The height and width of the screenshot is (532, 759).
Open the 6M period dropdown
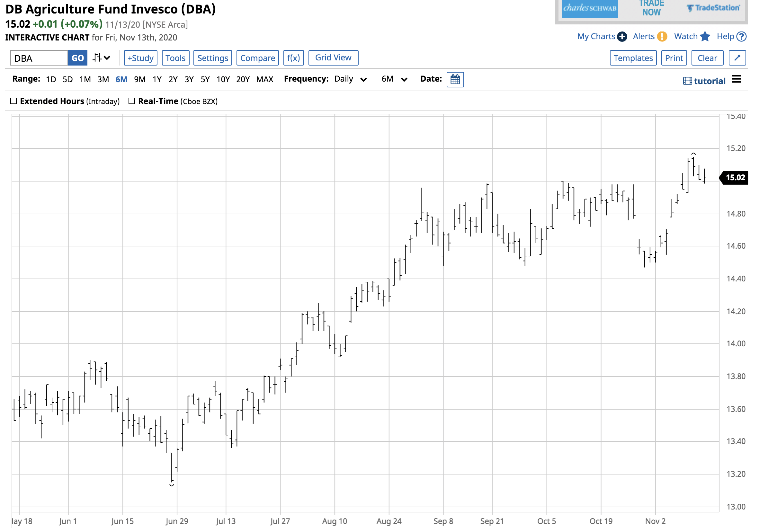(394, 79)
